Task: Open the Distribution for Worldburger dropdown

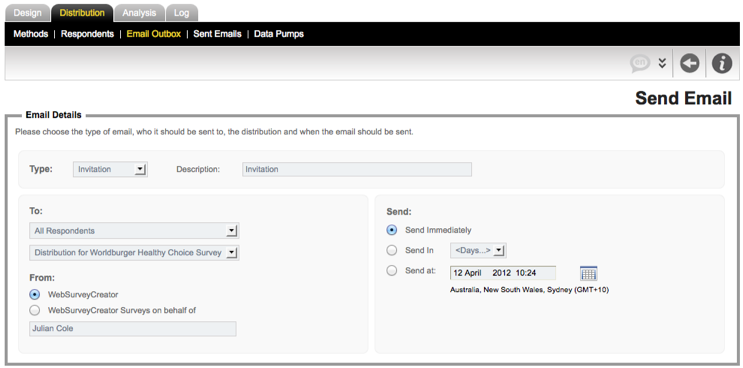Action: click(134, 253)
